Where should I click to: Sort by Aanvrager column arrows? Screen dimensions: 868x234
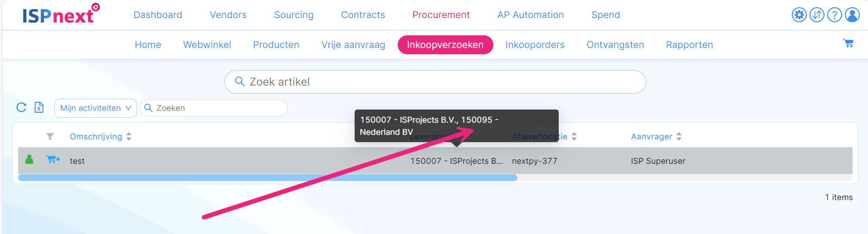pyautogui.click(x=679, y=136)
